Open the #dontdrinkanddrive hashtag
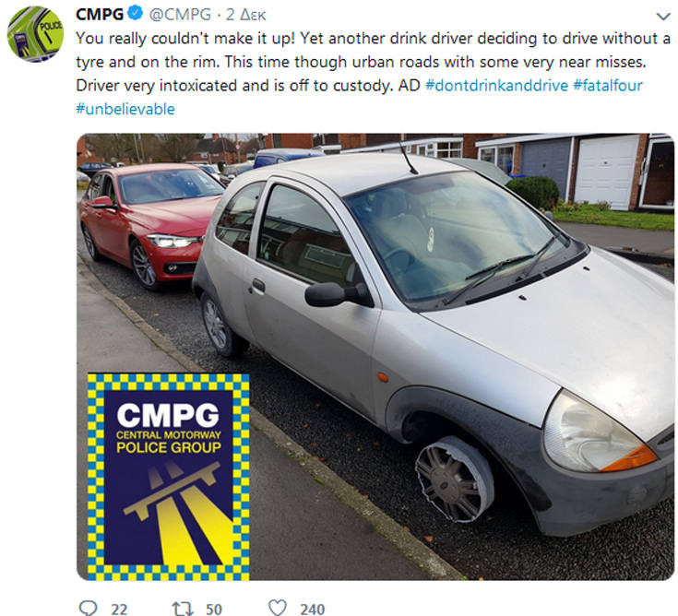Image resolution: width=678 pixels, height=616 pixels. [496, 85]
